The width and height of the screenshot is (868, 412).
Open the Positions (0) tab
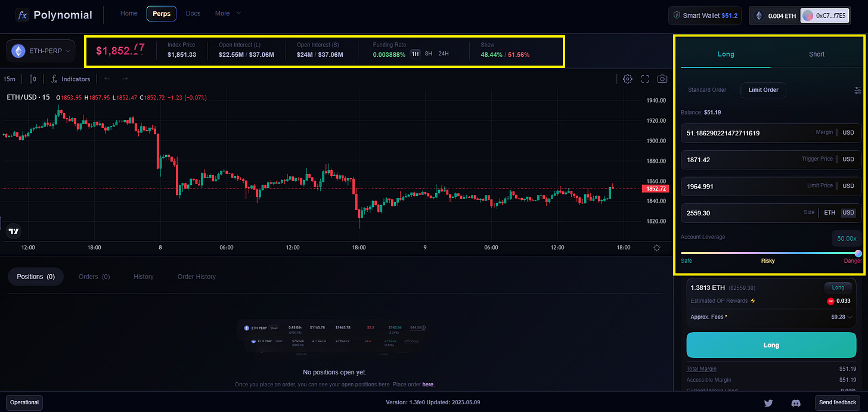[36, 277]
